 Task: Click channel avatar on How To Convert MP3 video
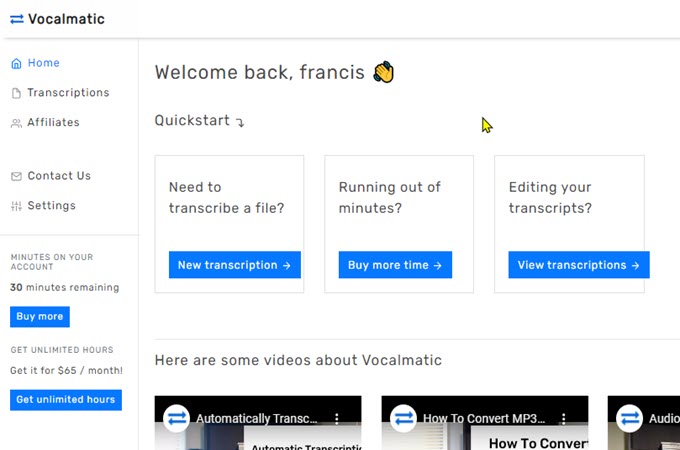403,418
